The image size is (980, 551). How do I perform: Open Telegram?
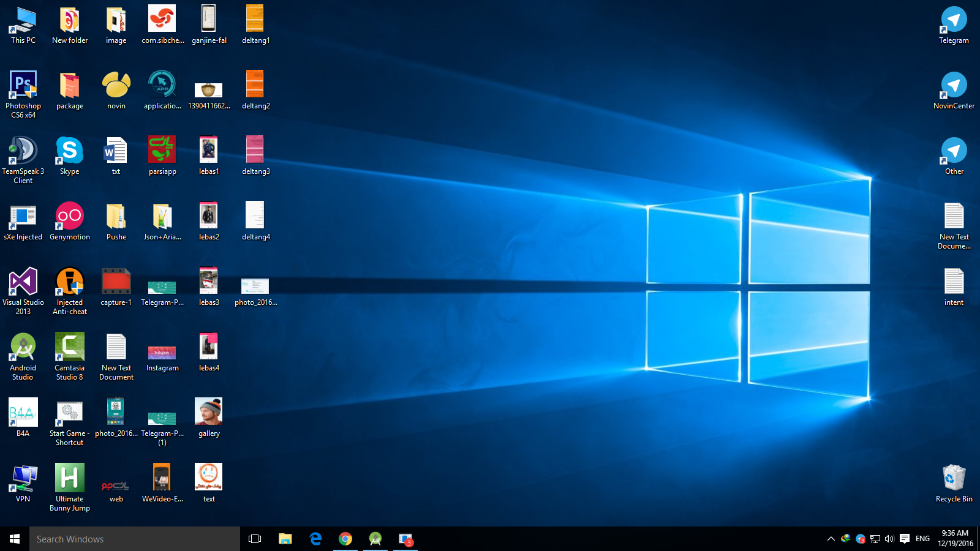(954, 20)
